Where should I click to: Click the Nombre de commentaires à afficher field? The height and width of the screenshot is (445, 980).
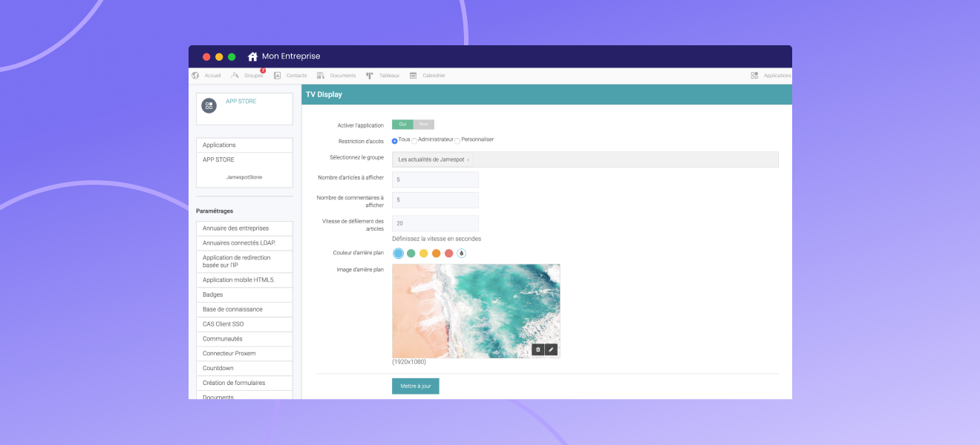pyautogui.click(x=435, y=200)
